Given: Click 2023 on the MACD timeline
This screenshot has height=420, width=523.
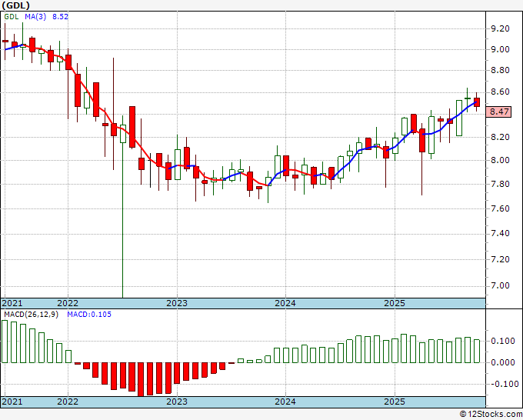Looking at the screenshot, I should [x=177, y=402].
